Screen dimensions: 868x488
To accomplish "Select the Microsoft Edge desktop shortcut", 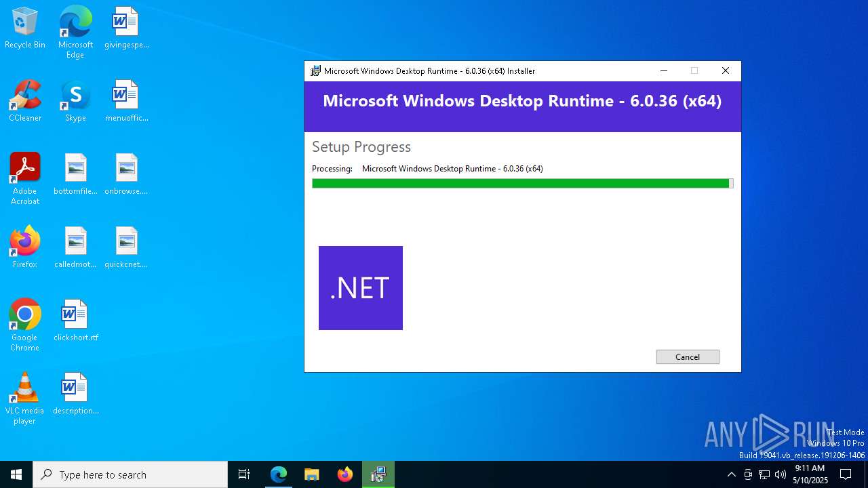I will (75, 33).
